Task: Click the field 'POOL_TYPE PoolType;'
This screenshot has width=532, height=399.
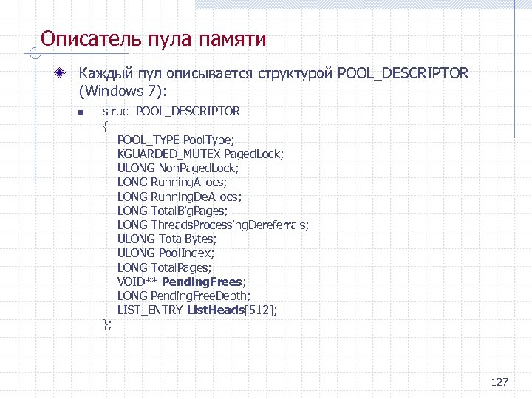Action: click(x=176, y=140)
